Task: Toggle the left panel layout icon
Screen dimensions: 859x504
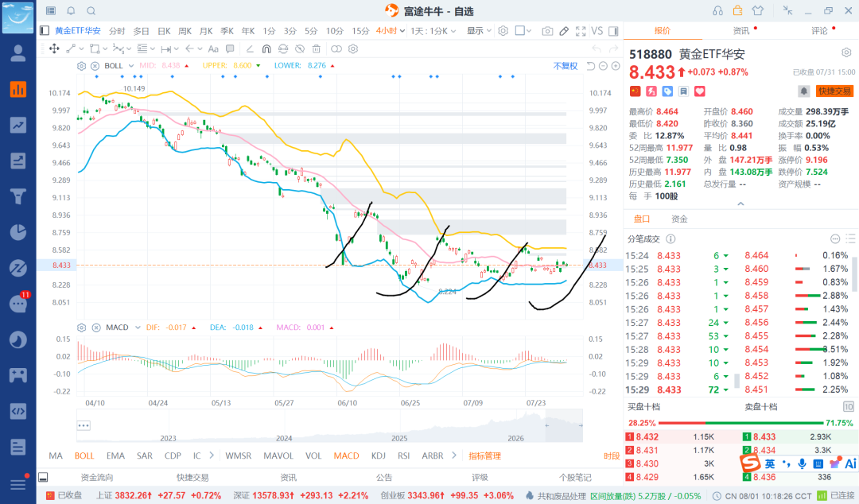Action: coord(45,31)
